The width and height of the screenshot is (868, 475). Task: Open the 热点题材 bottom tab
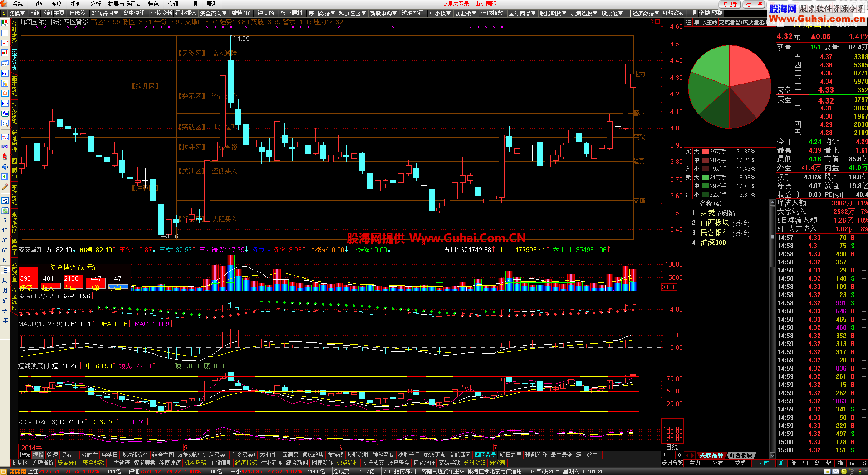(348, 463)
